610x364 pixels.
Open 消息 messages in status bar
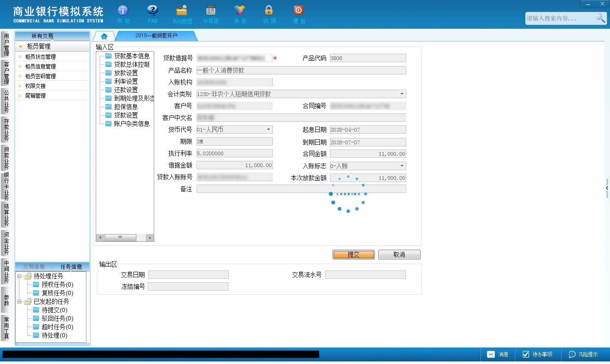pos(497,354)
